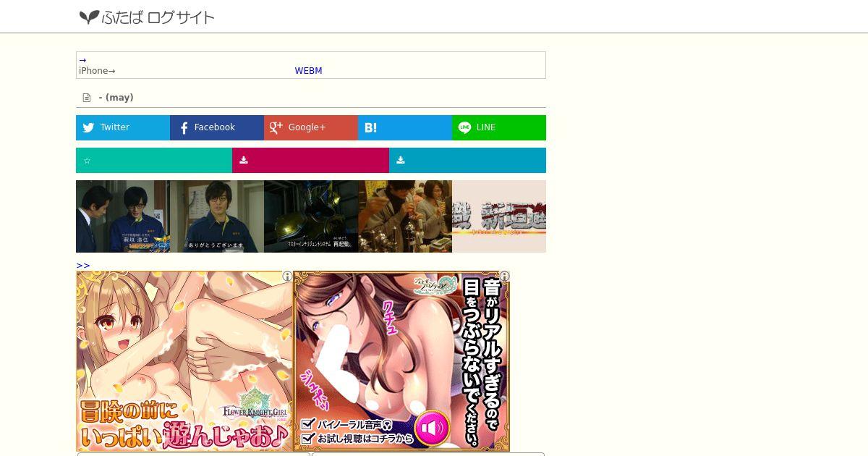868x456 pixels.
Task: Share on Google+ button
Action: (311, 127)
